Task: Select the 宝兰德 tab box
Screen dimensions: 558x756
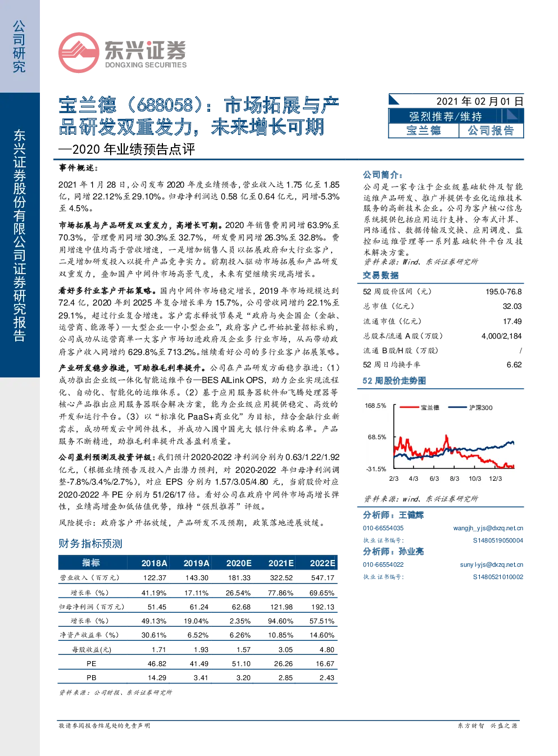Action: click(424, 130)
